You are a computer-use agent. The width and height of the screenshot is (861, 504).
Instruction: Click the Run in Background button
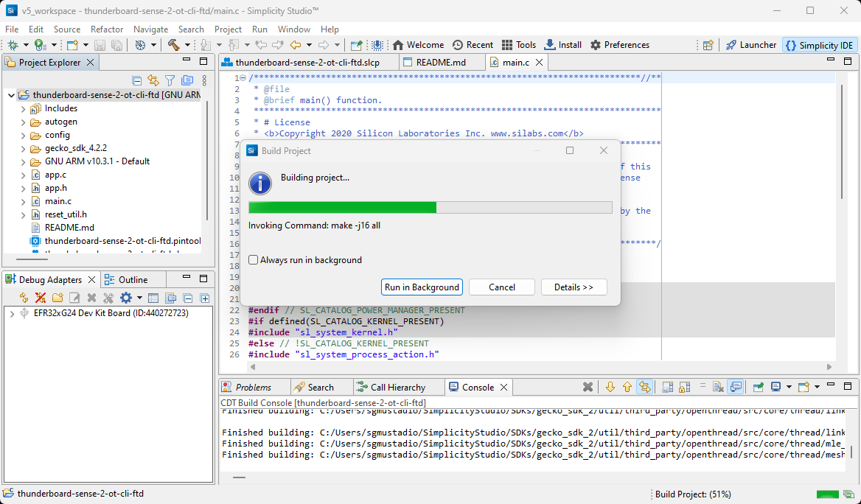[422, 287]
